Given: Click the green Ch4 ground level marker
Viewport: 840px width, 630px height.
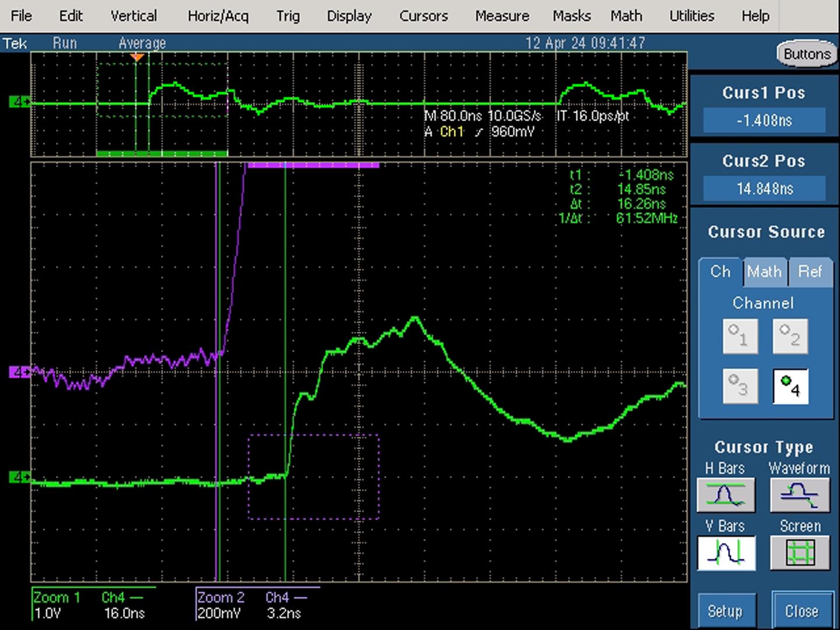Looking at the screenshot, I should tap(19, 477).
